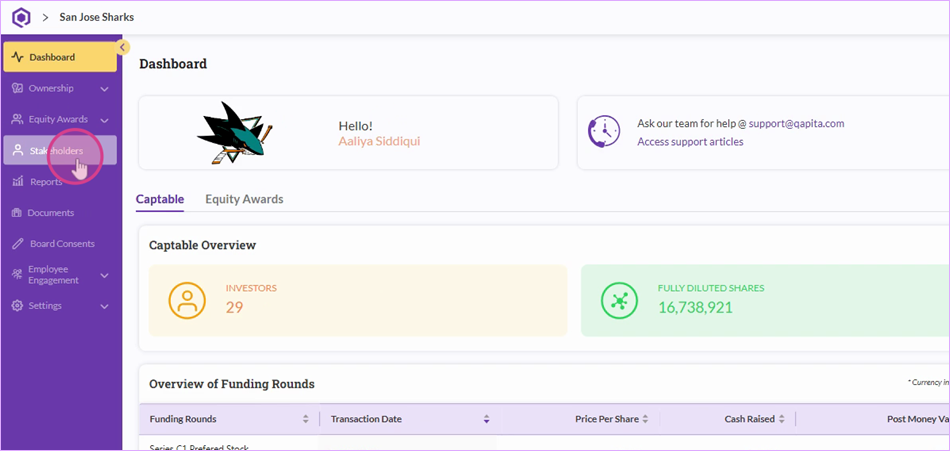Viewport: 950px width, 451px height.
Task: Click San Jose Sharks breadcrumb
Action: click(96, 17)
